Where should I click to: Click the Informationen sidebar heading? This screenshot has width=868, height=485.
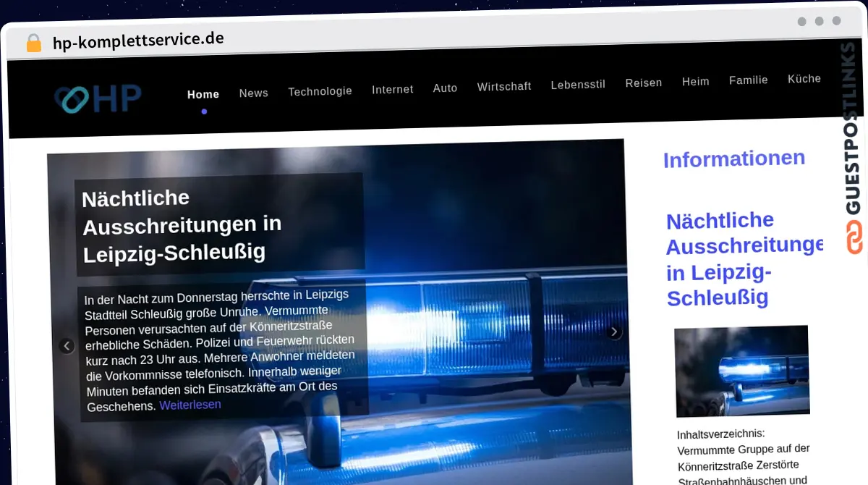pyautogui.click(x=734, y=159)
